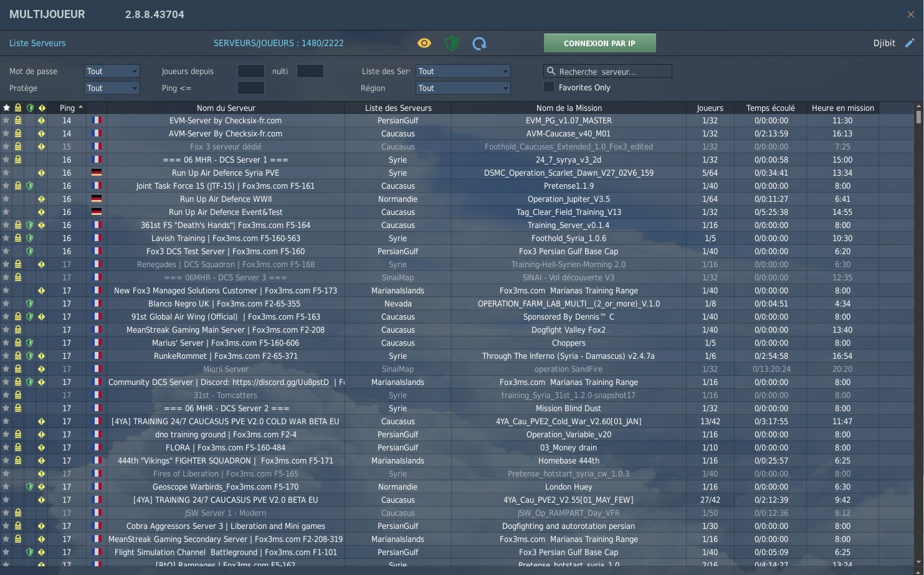Click the warning icon on AVM-Server row

[x=42, y=133]
